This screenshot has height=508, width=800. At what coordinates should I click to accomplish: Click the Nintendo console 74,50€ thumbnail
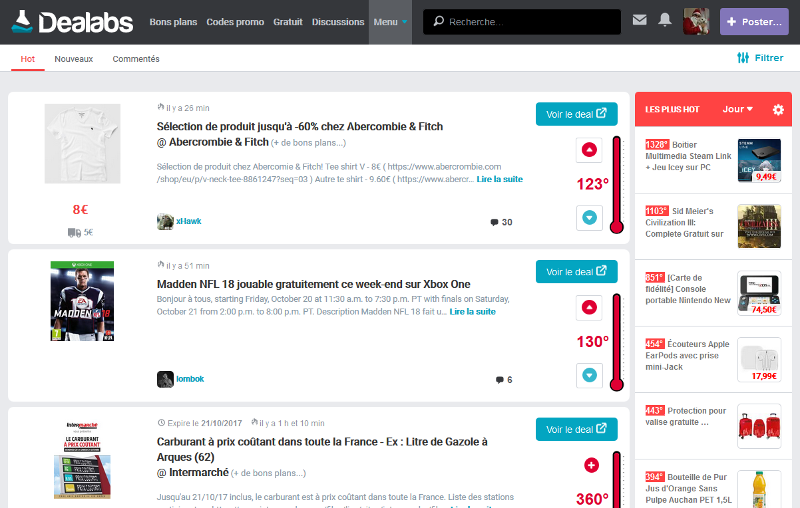click(759, 293)
